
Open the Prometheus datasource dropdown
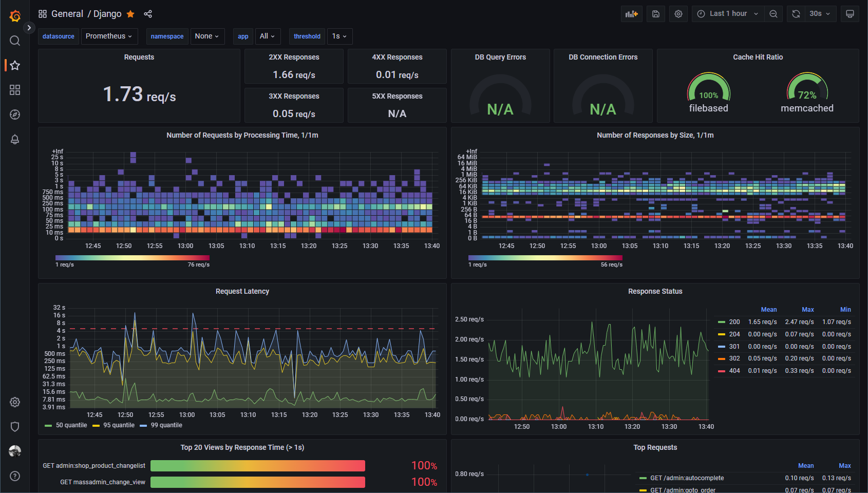pyautogui.click(x=109, y=36)
